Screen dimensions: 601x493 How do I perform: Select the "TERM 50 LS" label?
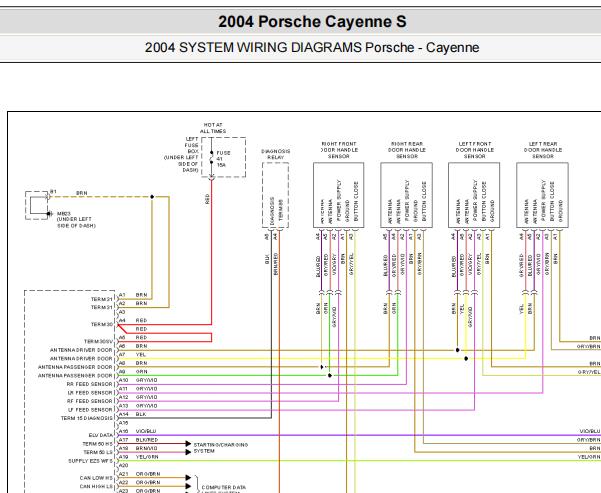[x=98, y=452]
